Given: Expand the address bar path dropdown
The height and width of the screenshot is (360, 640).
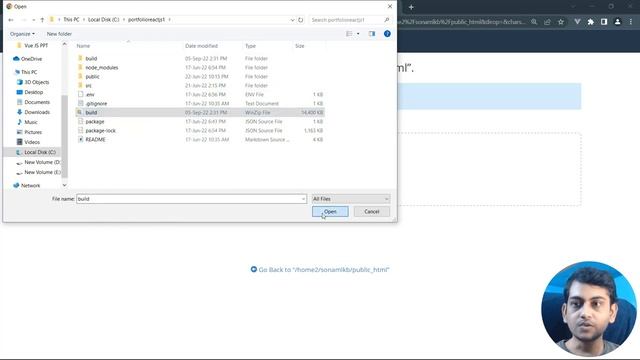Looking at the screenshot, I should [x=292, y=20].
